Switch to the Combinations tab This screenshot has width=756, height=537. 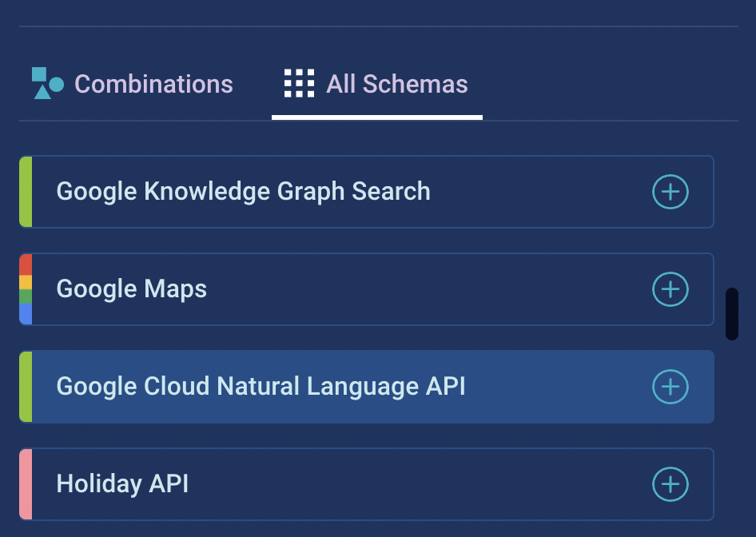point(133,84)
